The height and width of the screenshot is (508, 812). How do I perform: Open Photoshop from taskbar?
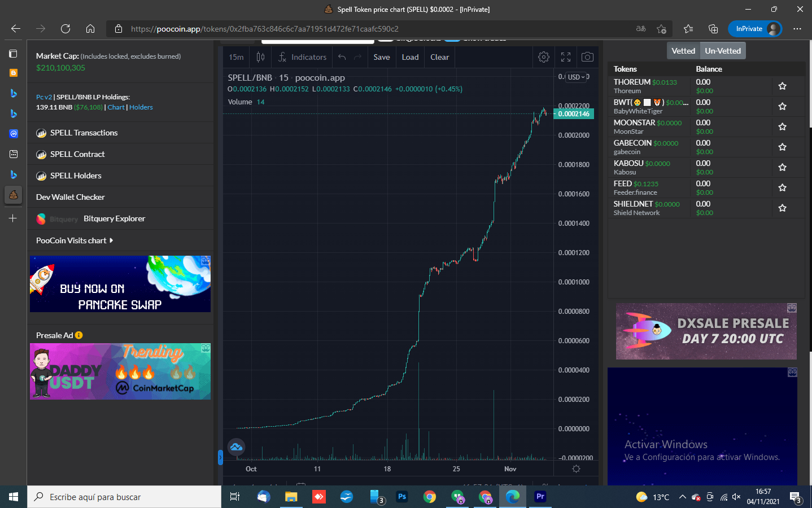click(x=402, y=497)
